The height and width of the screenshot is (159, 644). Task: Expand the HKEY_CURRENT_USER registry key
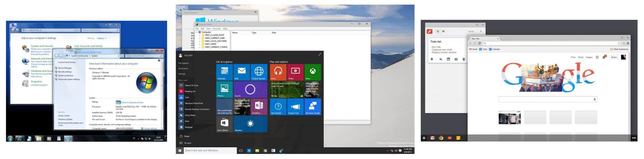[x=200, y=38]
